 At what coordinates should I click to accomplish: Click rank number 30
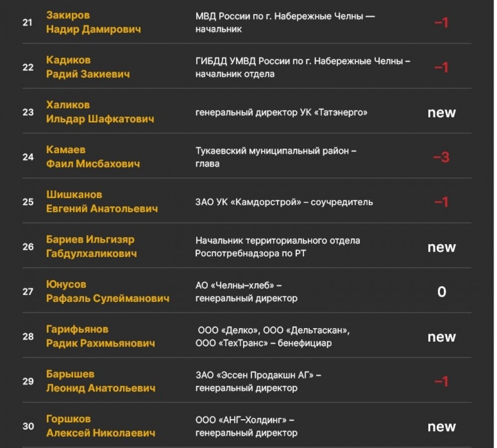[x=28, y=426]
